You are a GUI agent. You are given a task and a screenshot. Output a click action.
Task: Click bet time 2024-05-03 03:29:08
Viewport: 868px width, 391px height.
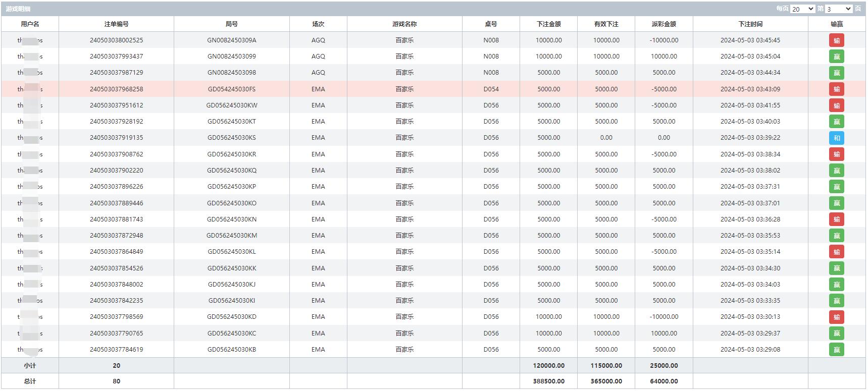tap(750, 350)
